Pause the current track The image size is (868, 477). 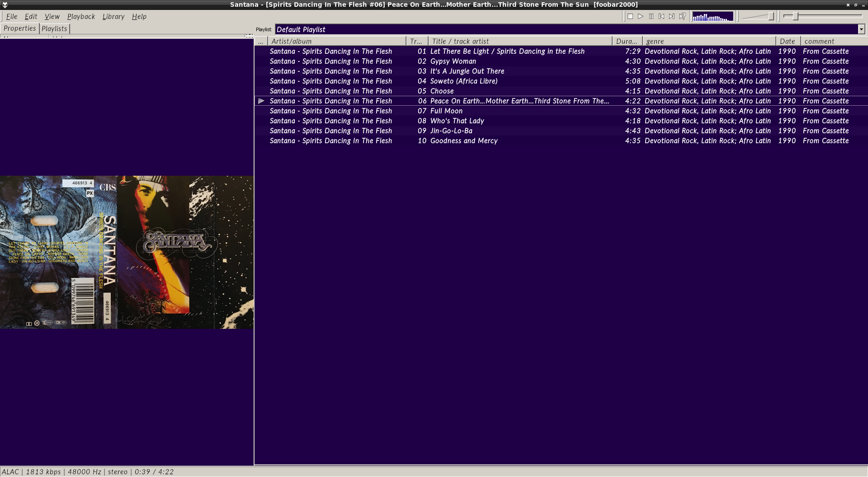(x=651, y=16)
